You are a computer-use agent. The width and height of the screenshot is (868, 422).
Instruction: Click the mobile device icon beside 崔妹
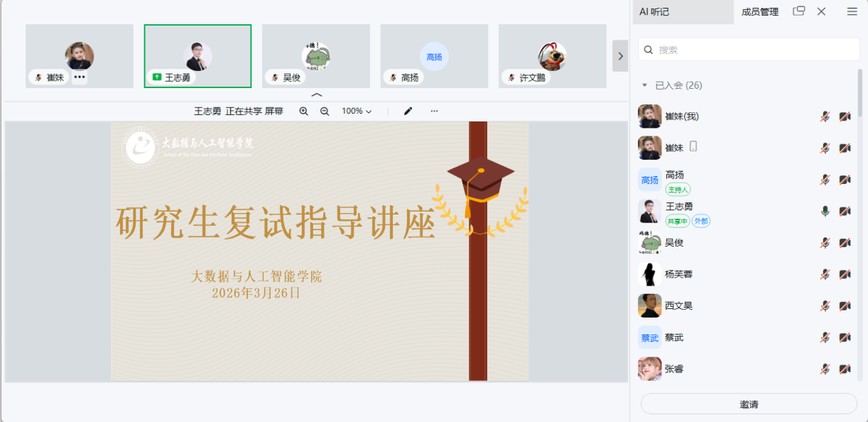coord(693,147)
